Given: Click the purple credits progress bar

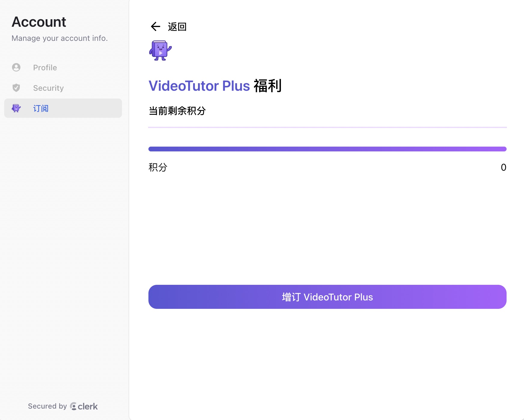Looking at the screenshot, I should pyautogui.click(x=327, y=149).
